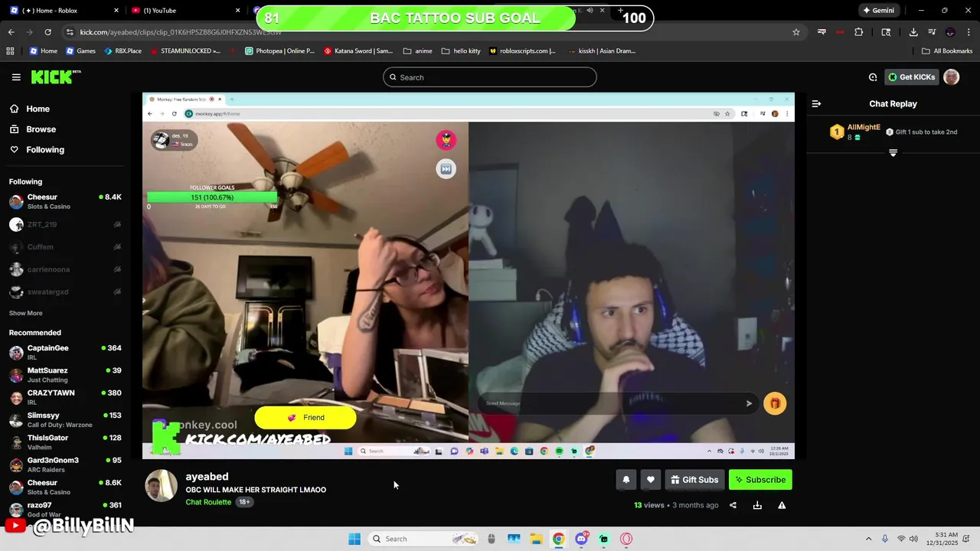Open the Gemini button in Chrome
980x551 pixels.
pyautogui.click(x=878, y=11)
